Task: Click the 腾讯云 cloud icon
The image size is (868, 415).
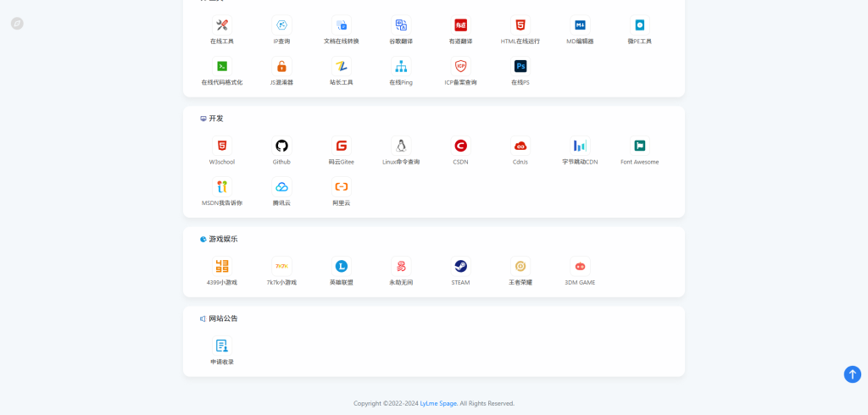Action: tap(281, 186)
